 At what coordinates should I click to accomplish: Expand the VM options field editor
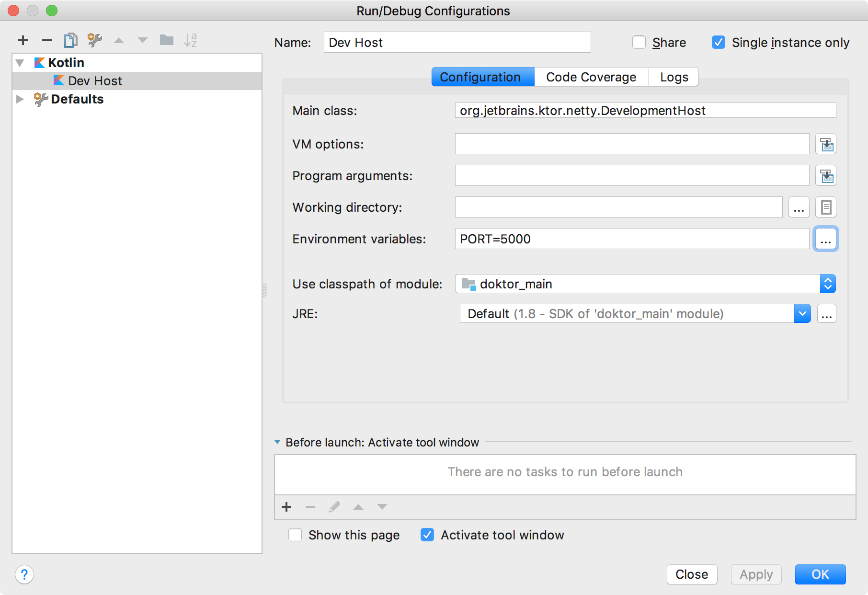tap(826, 144)
